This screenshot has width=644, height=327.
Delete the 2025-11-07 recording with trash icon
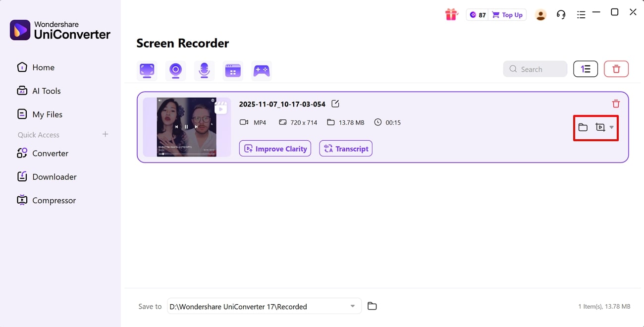click(x=616, y=104)
